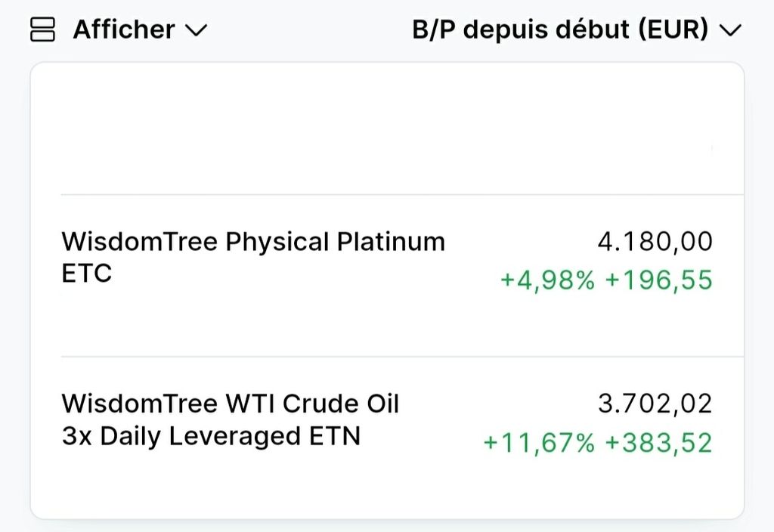774x532 pixels.
Task: Open WisdomTree WTI Crude Oil holding name
Action: click(x=230, y=404)
